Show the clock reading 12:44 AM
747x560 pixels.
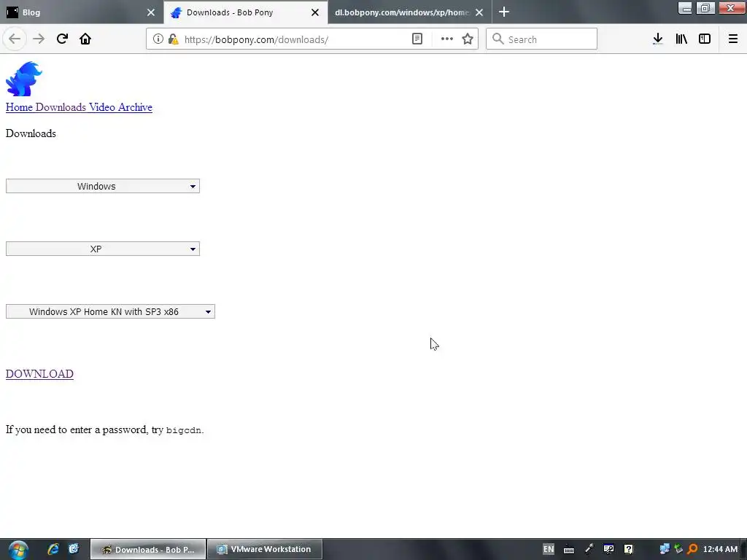720,549
